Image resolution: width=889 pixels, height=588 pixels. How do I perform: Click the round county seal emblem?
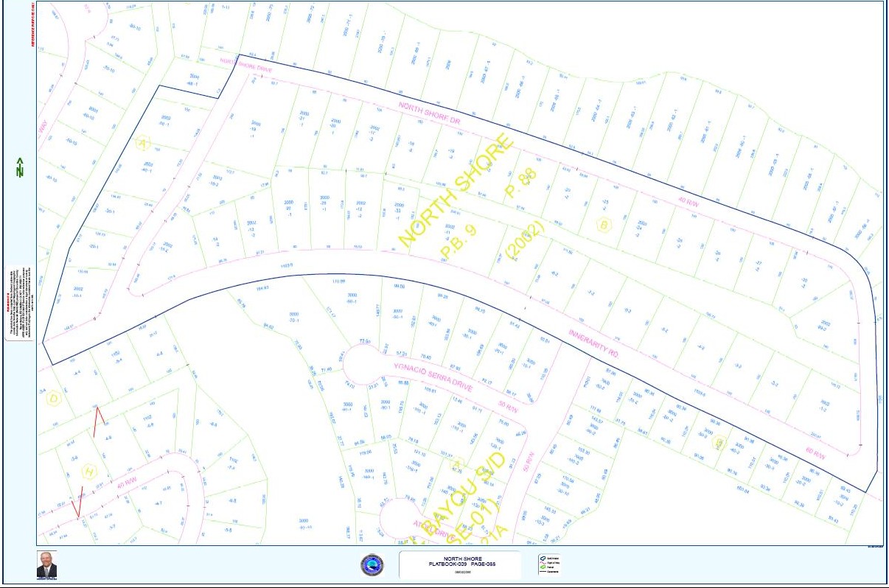click(x=372, y=565)
